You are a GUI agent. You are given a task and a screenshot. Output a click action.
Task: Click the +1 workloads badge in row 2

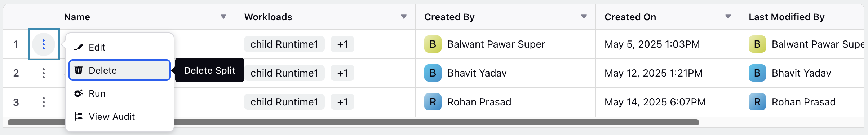(x=342, y=73)
